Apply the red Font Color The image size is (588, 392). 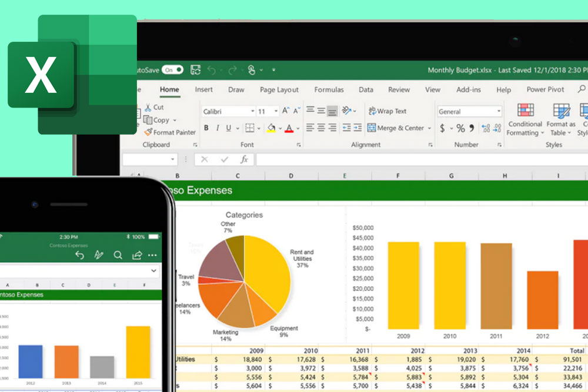(x=289, y=128)
